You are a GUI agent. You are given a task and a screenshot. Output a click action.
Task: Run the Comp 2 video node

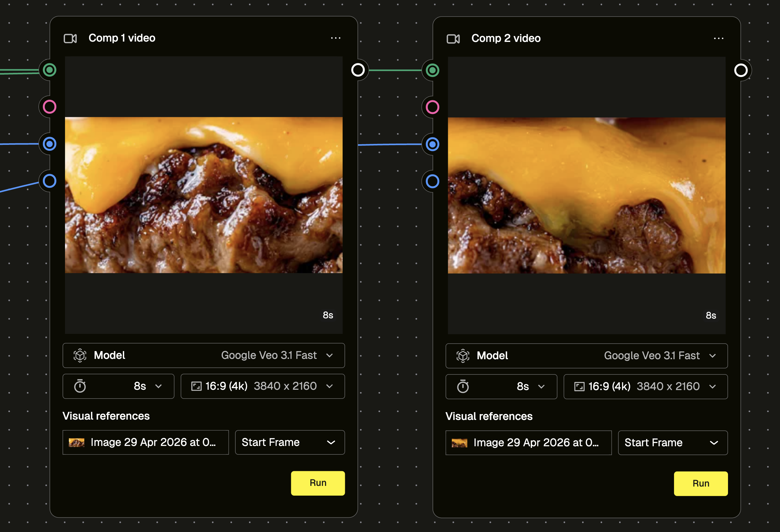click(701, 483)
